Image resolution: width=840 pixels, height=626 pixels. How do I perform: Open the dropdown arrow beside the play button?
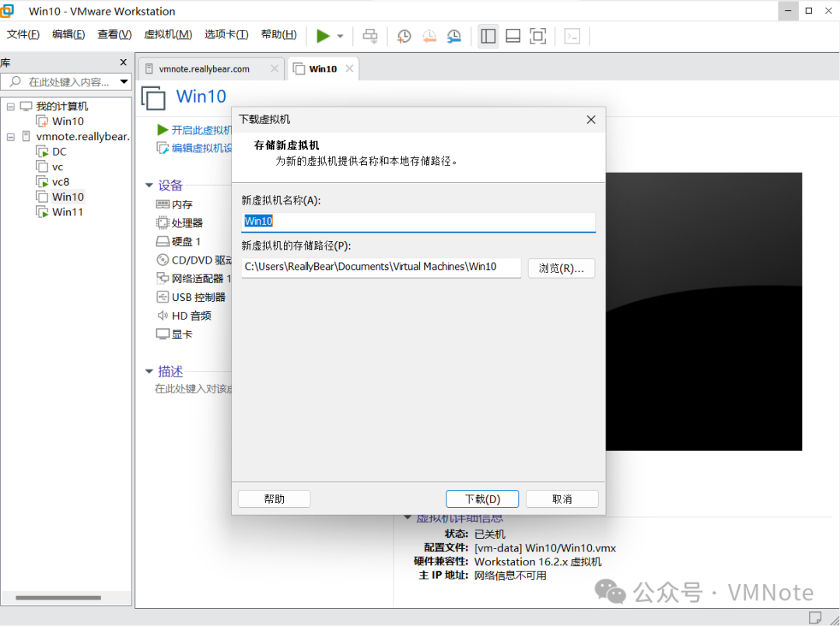click(x=340, y=37)
